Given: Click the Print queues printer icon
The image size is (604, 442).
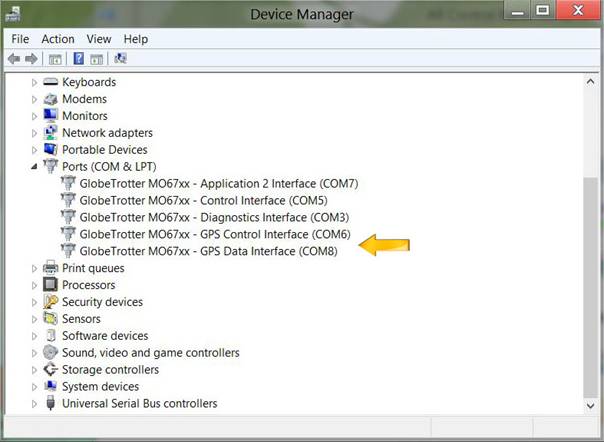Looking at the screenshot, I should tap(50, 268).
